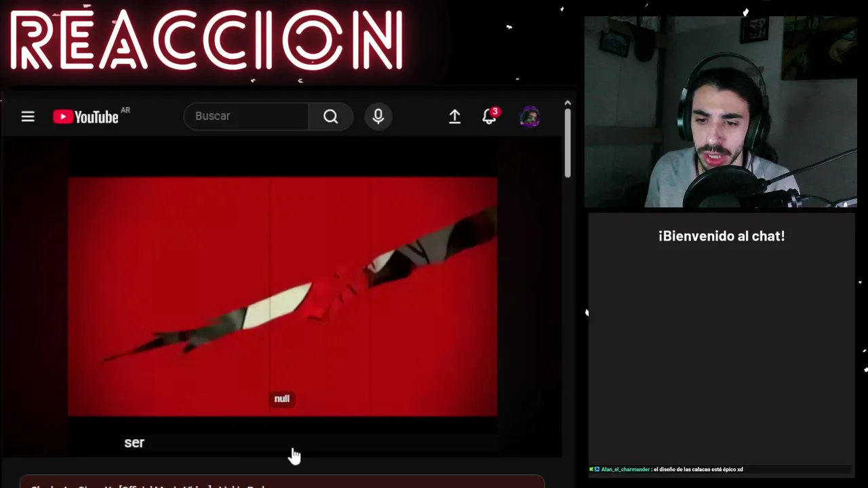Click Alan_el_charmander chat username
The width and height of the screenshot is (868, 488).
point(625,469)
